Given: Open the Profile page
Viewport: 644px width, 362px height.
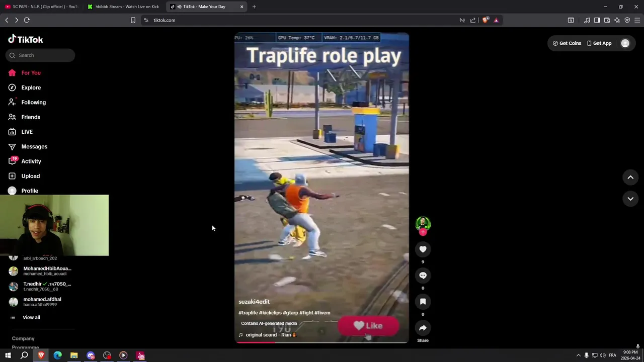Looking at the screenshot, I should pos(23,191).
